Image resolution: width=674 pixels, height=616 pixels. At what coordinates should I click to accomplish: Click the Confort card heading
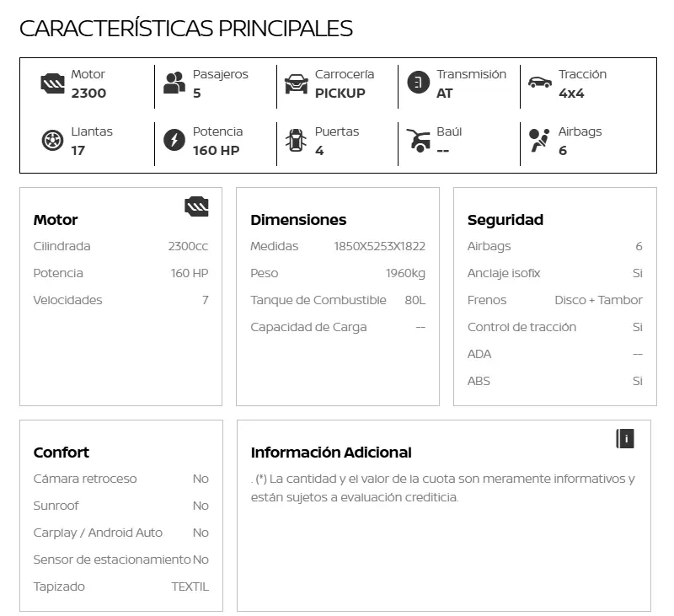pos(62,453)
